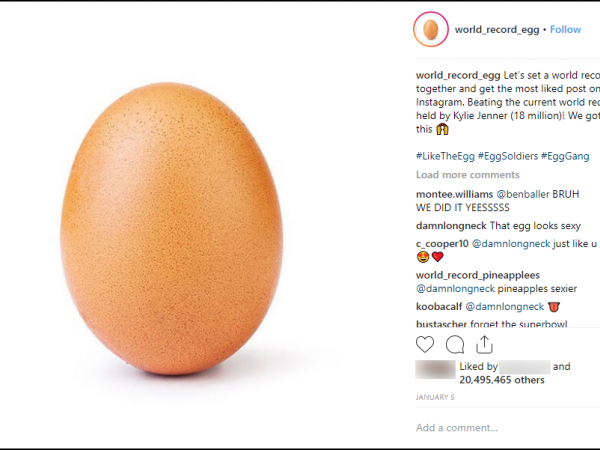The width and height of the screenshot is (600, 450).
Task: Open the egg profile avatar in the header
Action: tap(431, 30)
